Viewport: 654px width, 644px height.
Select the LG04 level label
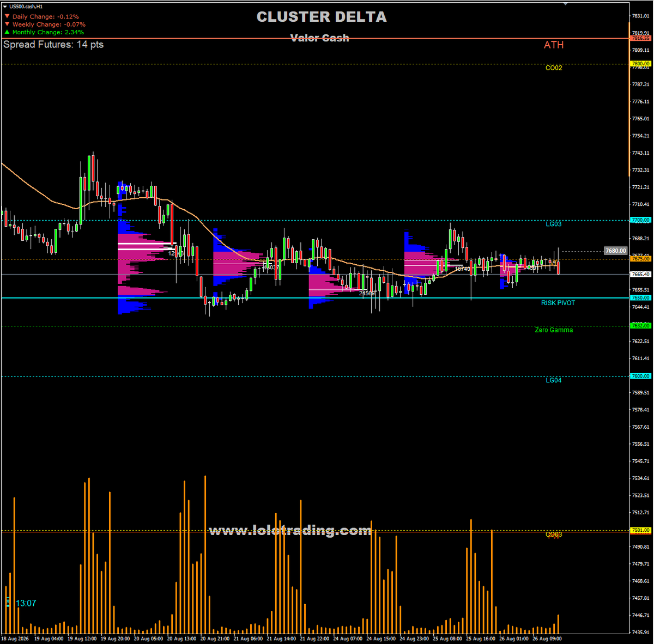[554, 380]
